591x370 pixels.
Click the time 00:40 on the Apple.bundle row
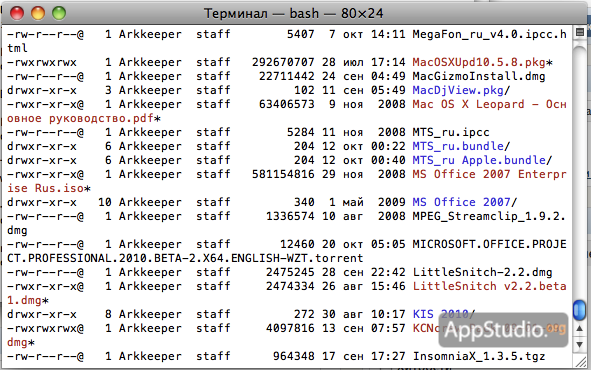[388, 160]
